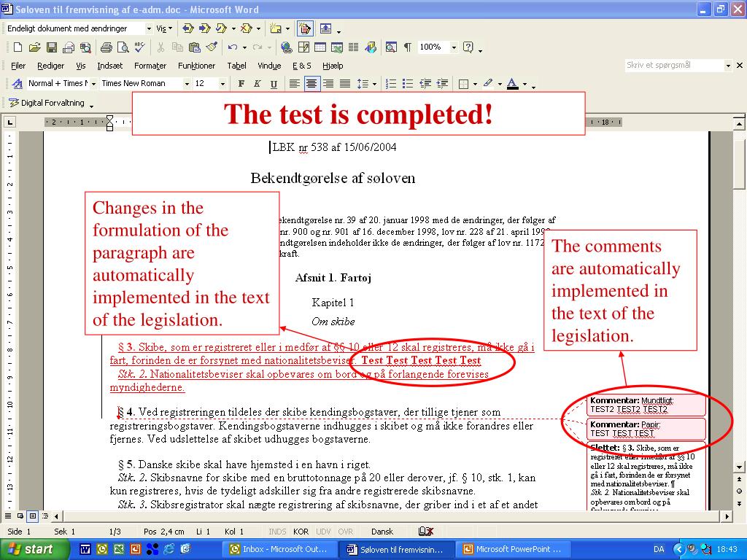
Task: Undo the last action
Action: pyautogui.click(x=233, y=47)
